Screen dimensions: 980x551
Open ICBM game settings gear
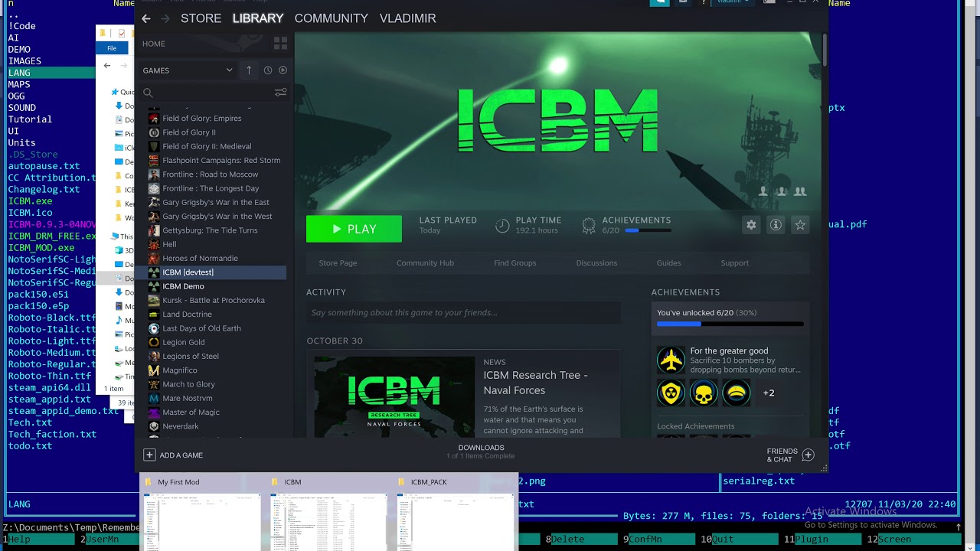point(751,225)
